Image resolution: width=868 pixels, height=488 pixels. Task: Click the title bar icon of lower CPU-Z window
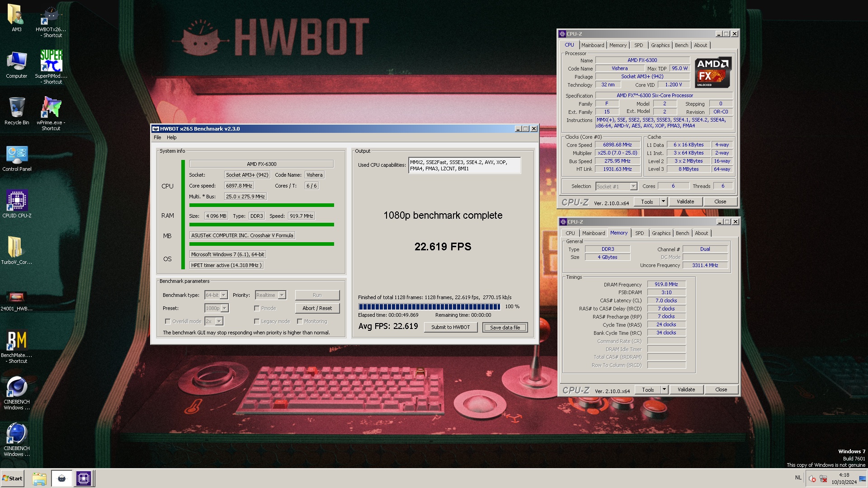pos(563,222)
